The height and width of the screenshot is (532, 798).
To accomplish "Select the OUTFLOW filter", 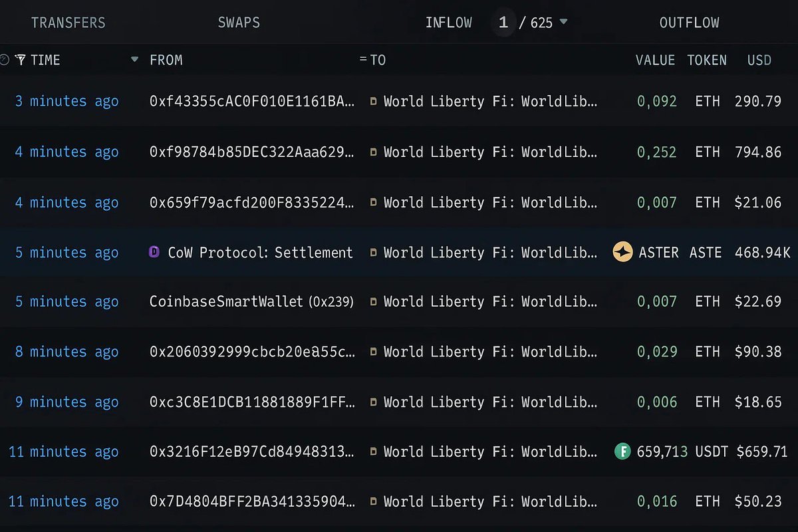I will (x=690, y=23).
